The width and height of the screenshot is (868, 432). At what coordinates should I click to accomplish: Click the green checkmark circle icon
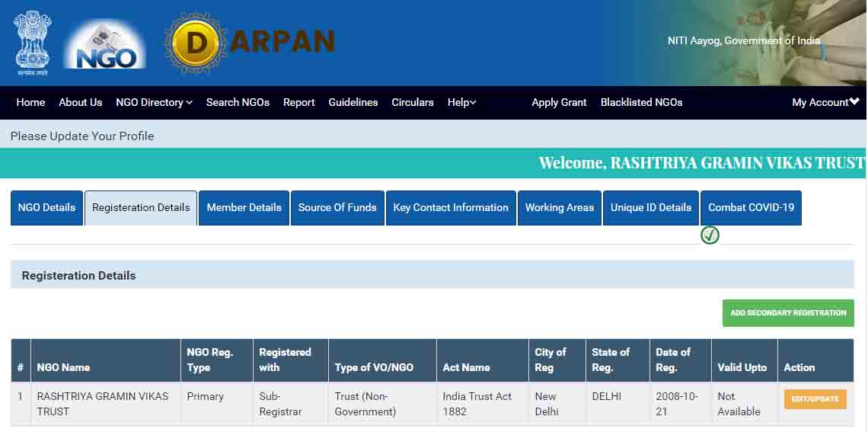coord(710,235)
